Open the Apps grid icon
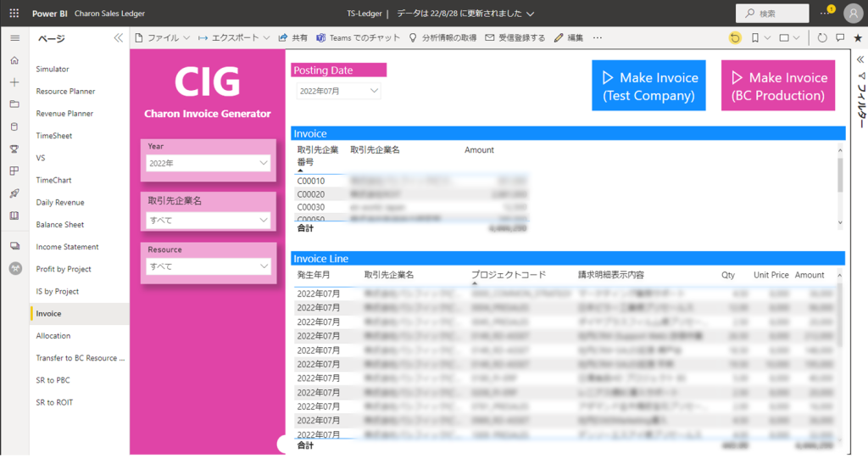The height and width of the screenshot is (459, 868). tap(15, 171)
